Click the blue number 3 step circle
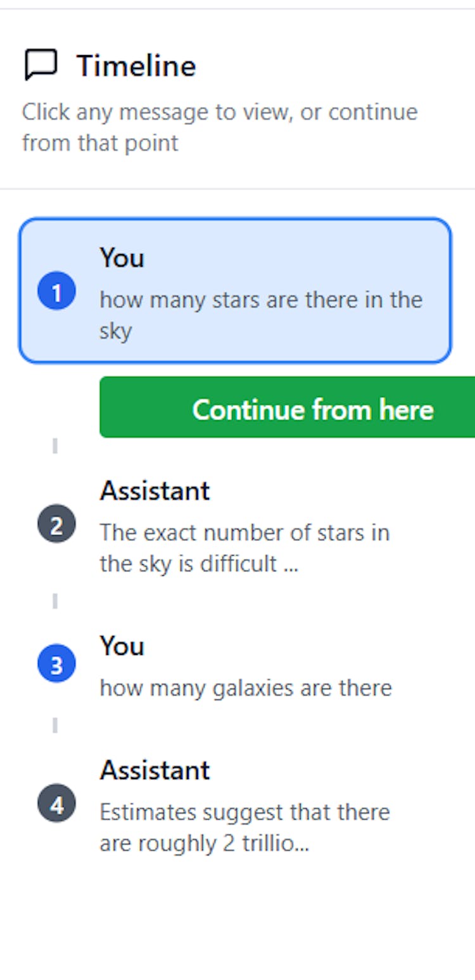This screenshot has width=475, height=980. (56, 664)
